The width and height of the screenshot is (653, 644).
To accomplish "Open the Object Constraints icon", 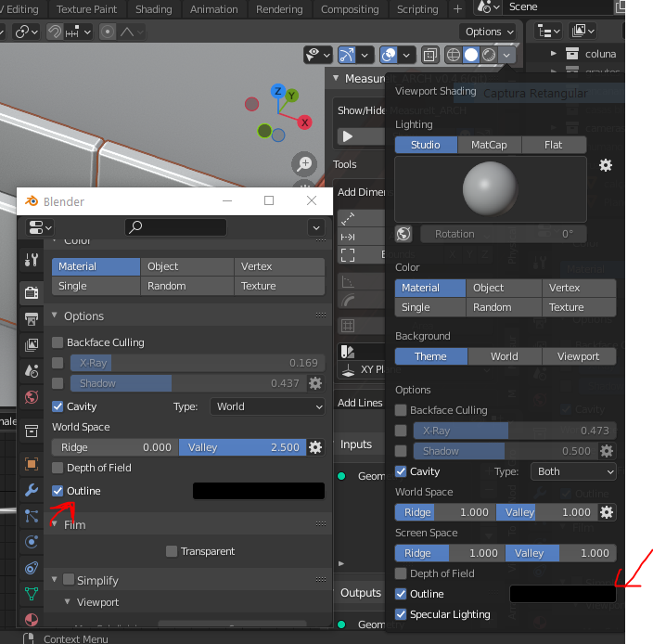I will coord(32,568).
